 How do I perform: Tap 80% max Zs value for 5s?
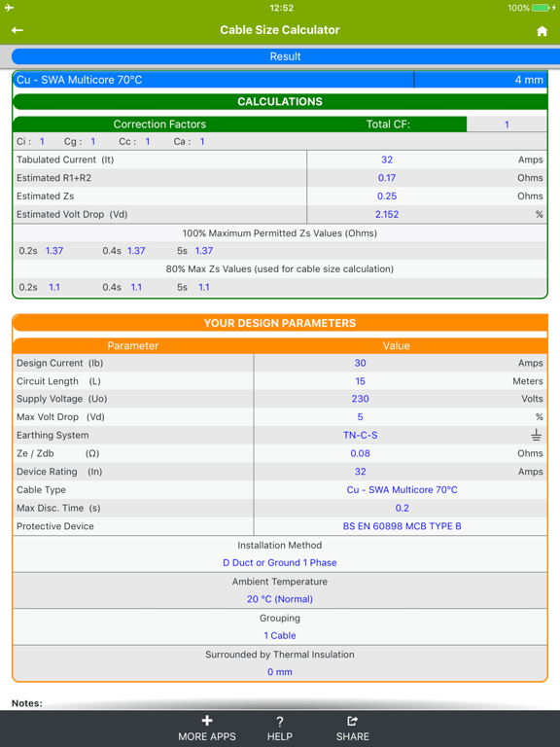point(204,287)
